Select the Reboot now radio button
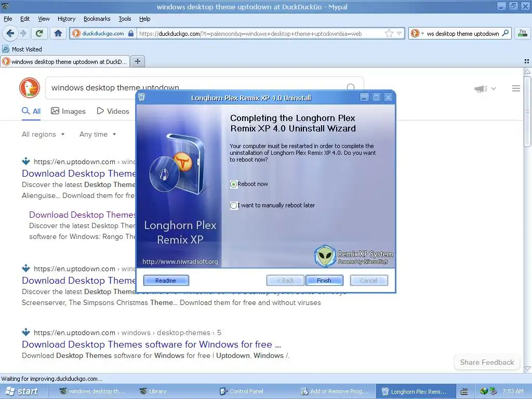This screenshot has height=399, width=532. (x=233, y=184)
